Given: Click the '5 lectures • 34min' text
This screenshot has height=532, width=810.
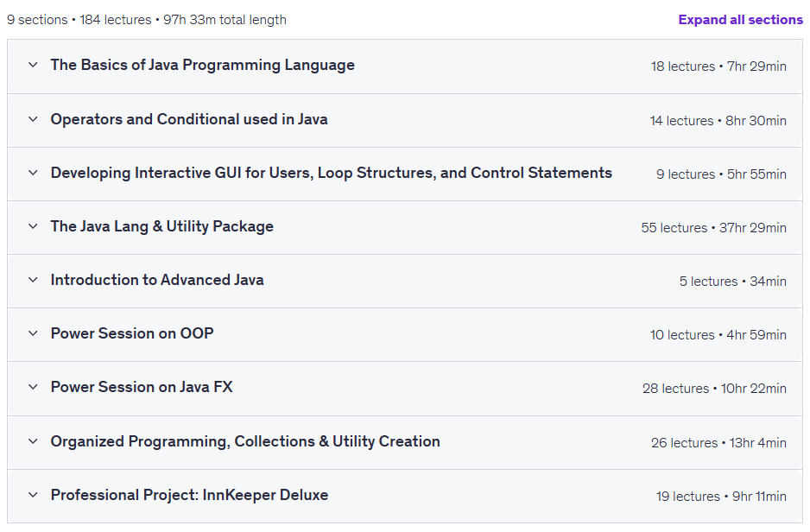Looking at the screenshot, I should (x=733, y=282).
